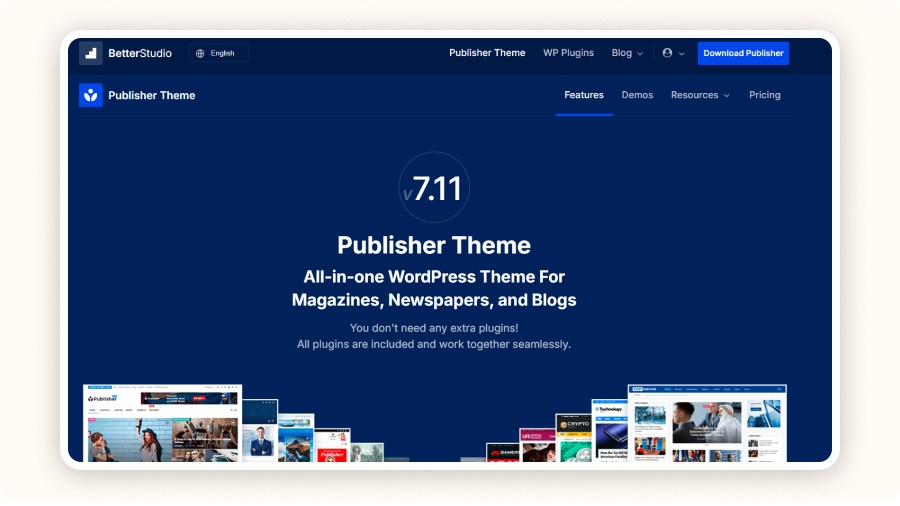Image resolution: width=900 pixels, height=506 pixels.
Task: Open the businessman portrait demo thumbnail
Action: click(260, 431)
